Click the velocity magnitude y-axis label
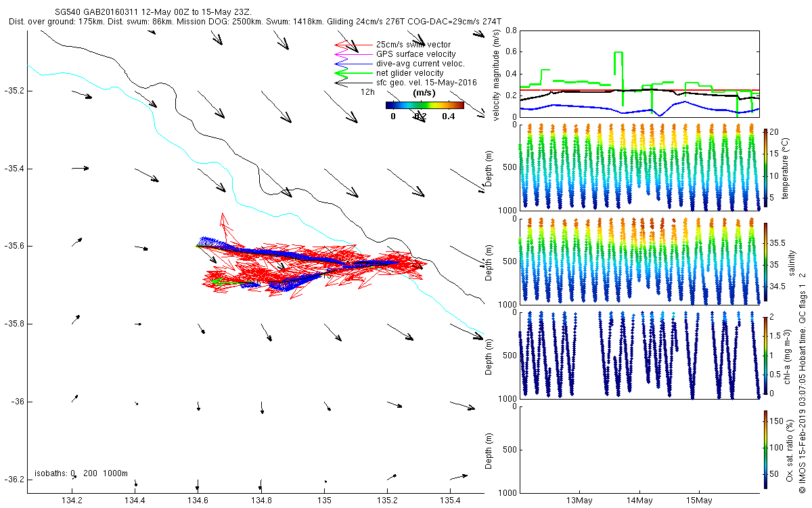The width and height of the screenshot is (812, 508). 496,74
